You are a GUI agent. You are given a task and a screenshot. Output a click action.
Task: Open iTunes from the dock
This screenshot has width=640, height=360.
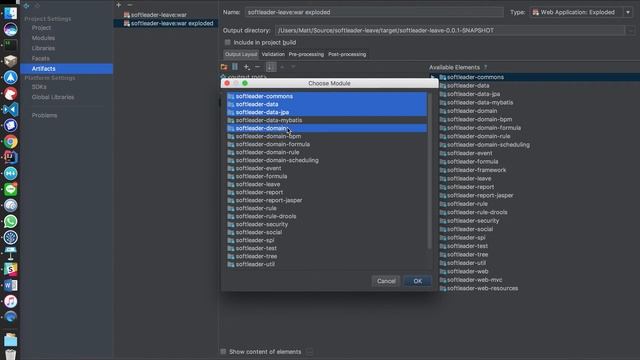[11, 302]
